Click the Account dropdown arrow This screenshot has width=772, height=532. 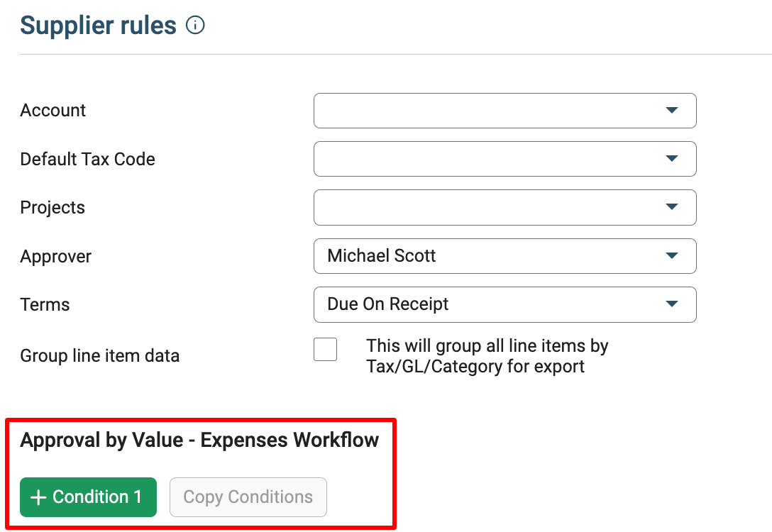tap(671, 110)
